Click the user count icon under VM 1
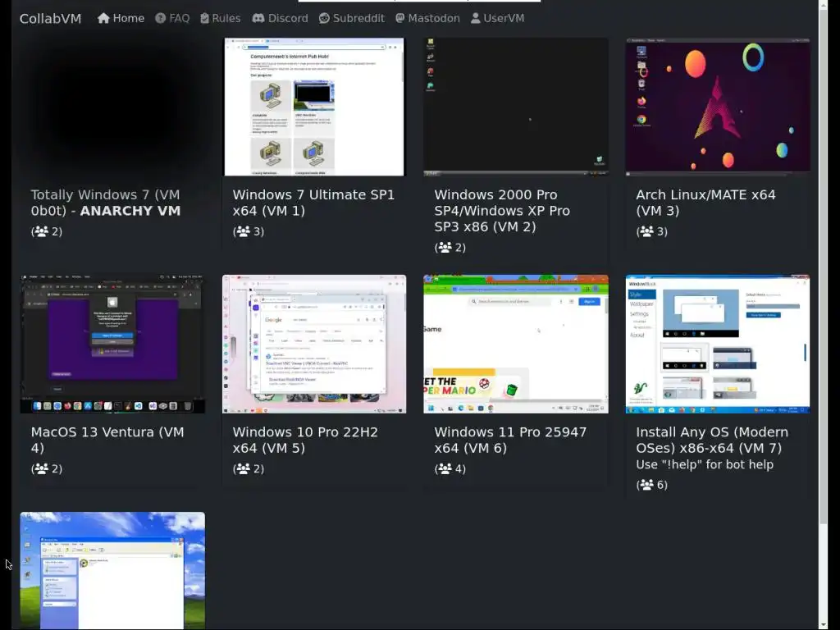840x630 pixels. [x=243, y=231]
